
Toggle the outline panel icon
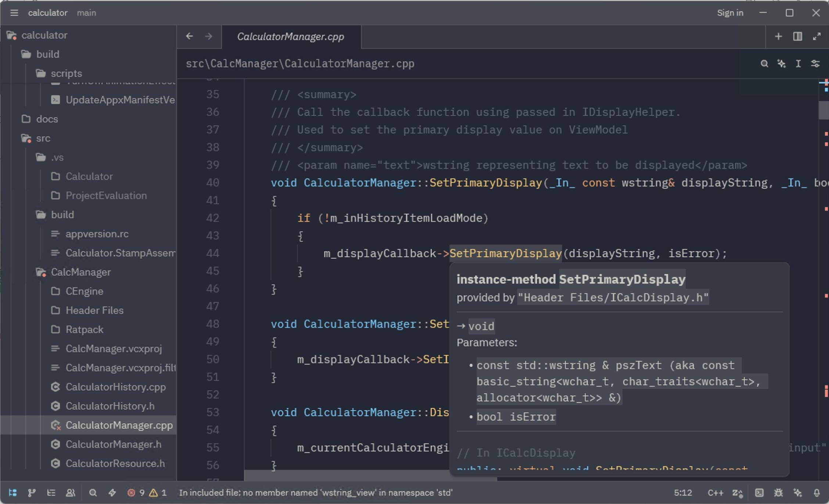[51, 493]
